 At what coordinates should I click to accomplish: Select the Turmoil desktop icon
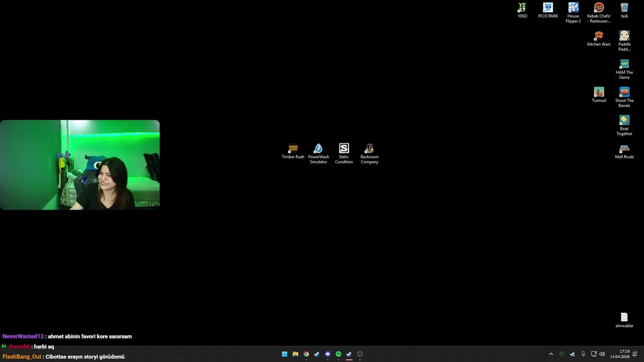599,95
